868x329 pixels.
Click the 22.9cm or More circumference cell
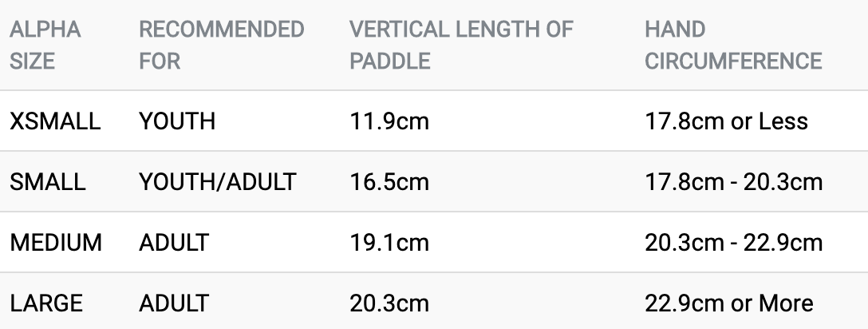[x=729, y=303]
